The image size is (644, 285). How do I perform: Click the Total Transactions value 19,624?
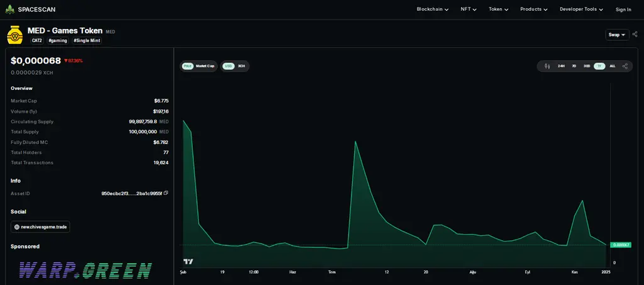161,162
